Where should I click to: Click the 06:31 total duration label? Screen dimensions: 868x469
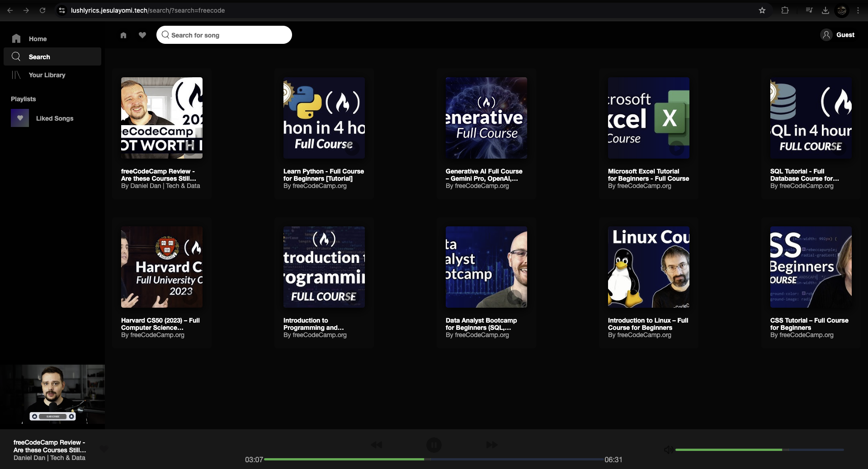(x=613, y=460)
